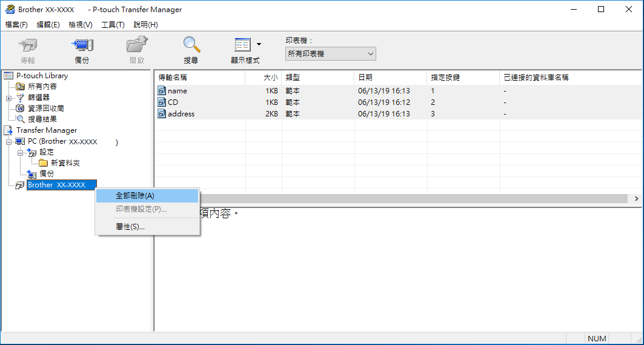This screenshot has height=345, width=644.
Task: Select PC (Brother XX-XXXX) tree item
Action: click(x=73, y=141)
